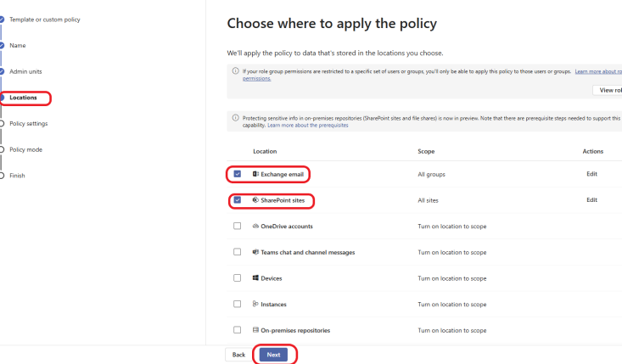Click the Back button
The height and width of the screenshot is (364, 622).
pos(238,355)
